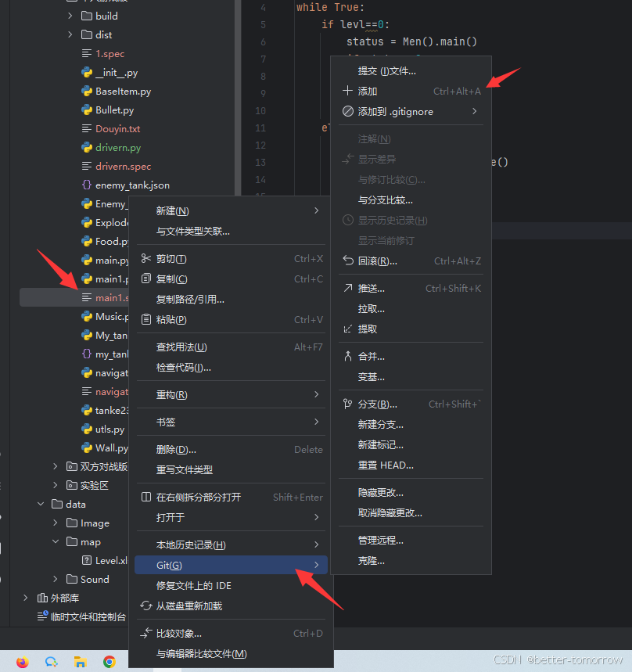This screenshot has height=672, width=632.
Task: Click the plus icon next to 添加
Action: (x=347, y=91)
